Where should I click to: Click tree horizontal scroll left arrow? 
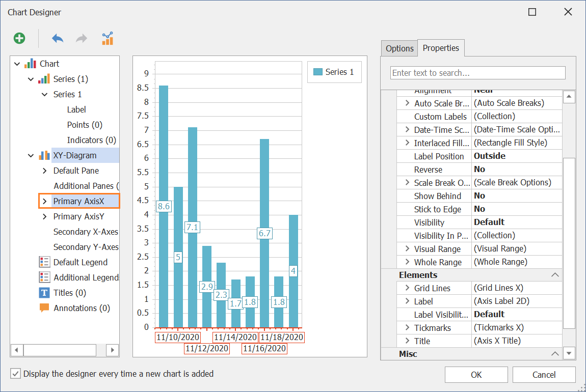pos(16,350)
